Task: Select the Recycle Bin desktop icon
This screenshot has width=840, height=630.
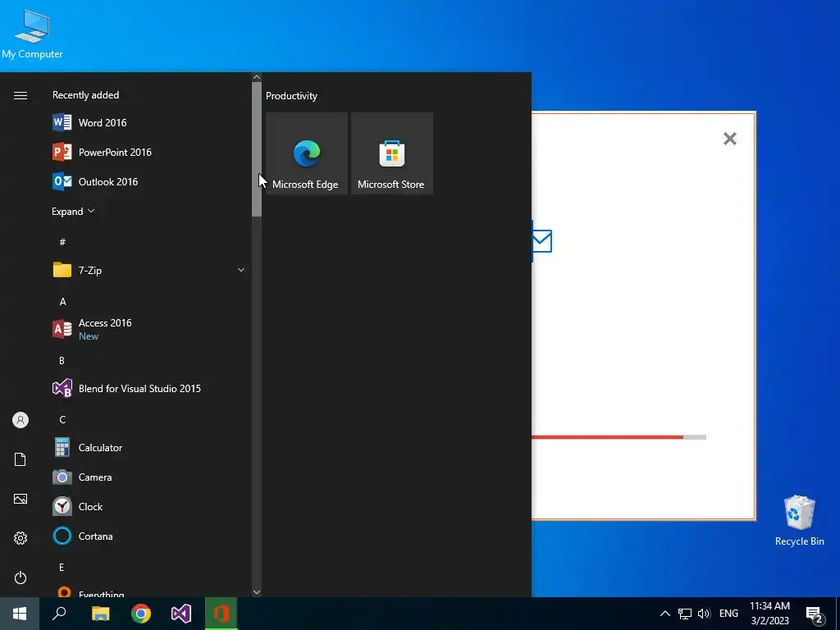Action: [799, 521]
